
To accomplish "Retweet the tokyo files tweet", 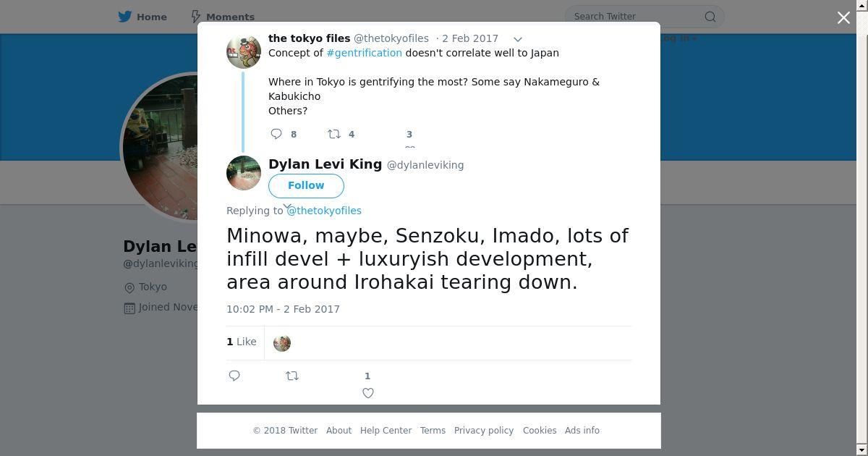I will coord(334,134).
